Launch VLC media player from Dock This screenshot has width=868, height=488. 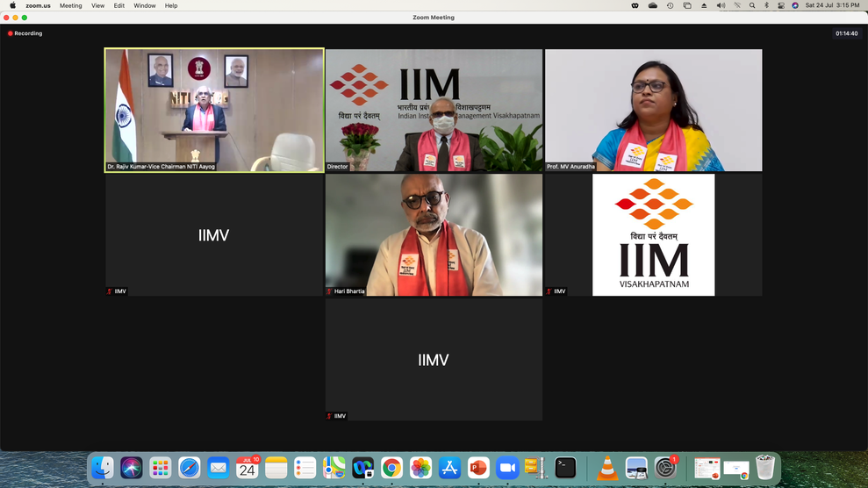[x=607, y=469]
